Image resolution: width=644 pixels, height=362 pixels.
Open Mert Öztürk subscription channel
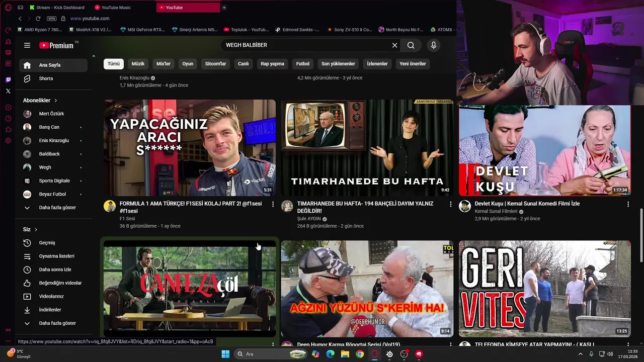coord(53,114)
